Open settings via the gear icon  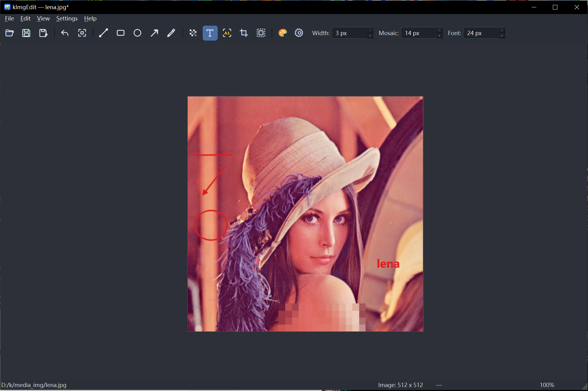(299, 33)
